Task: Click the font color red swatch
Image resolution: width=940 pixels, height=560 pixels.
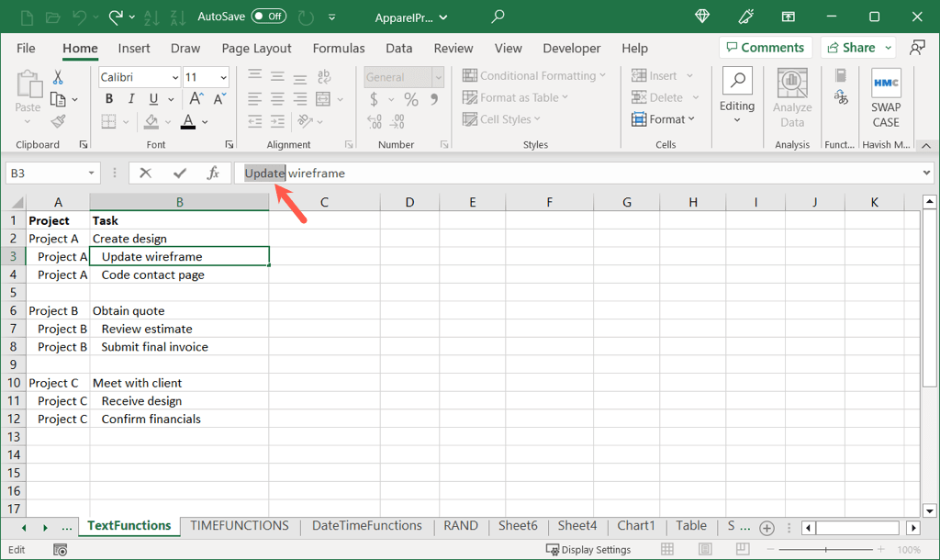Action: click(188, 122)
